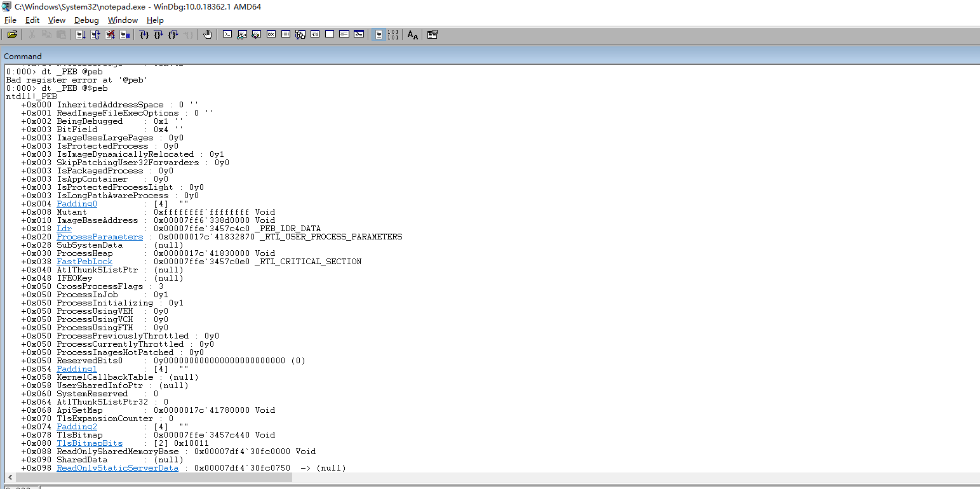Click the "_RTL_CRITICAL_SECTION" type name
The width and height of the screenshot is (980, 489).
click(308, 262)
